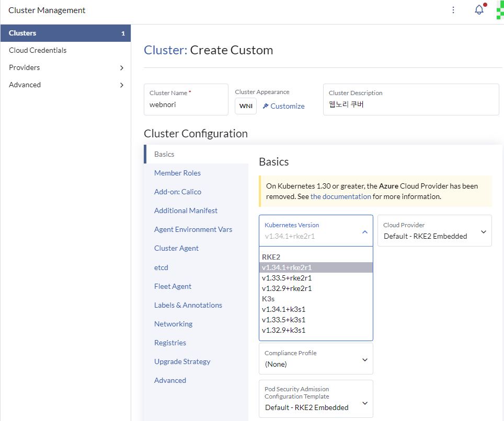The width and height of the screenshot is (504, 421).
Task: Open Cloud Credentials in sidebar
Action: [x=38, y=50]
